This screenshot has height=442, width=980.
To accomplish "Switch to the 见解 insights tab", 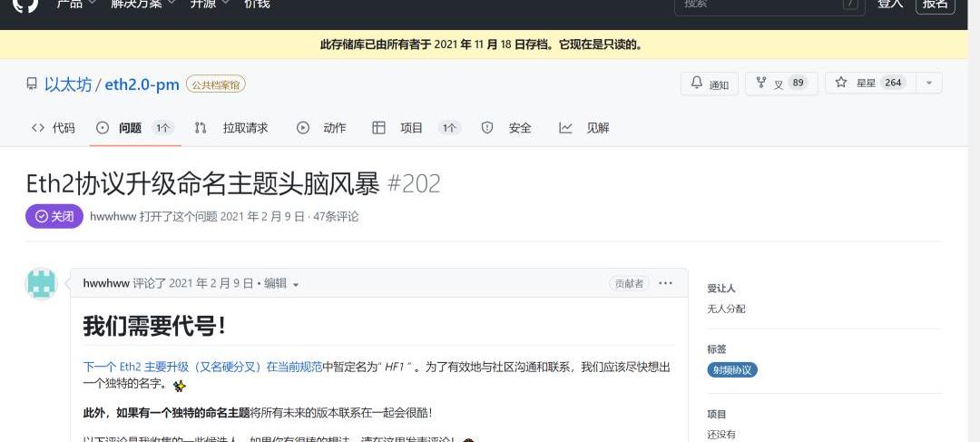I will click(x=583, y=128).
